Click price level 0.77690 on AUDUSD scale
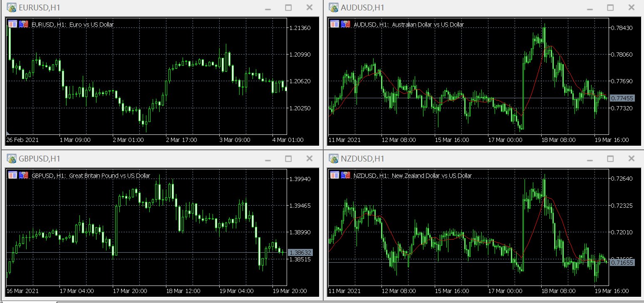The height and width of the screenshot is (303, 644). 622,81
